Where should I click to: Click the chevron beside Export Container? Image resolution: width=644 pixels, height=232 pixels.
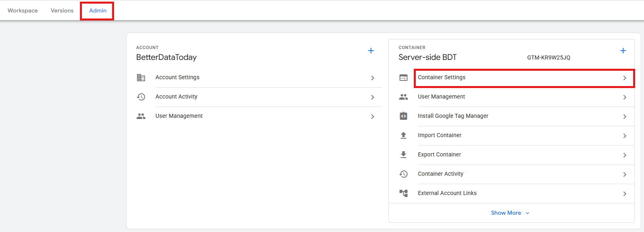click(625, 155)
